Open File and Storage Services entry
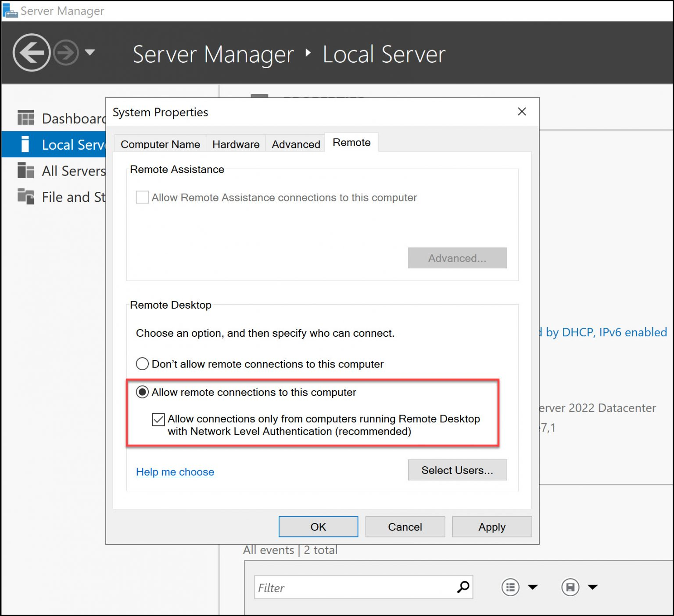This screenshot has width=674, height=616. coord(74,197)
